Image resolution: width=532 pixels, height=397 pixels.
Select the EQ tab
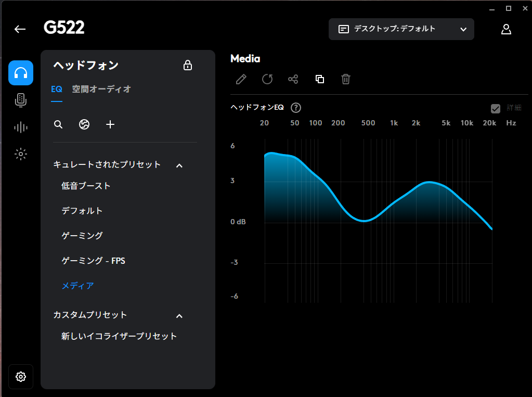tap(56, 89)
